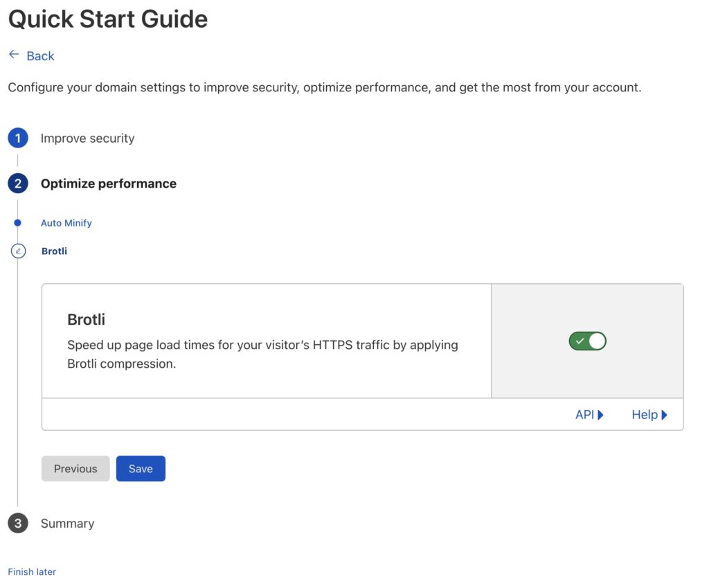
Task: Open the API link
Action: [584, 415]
